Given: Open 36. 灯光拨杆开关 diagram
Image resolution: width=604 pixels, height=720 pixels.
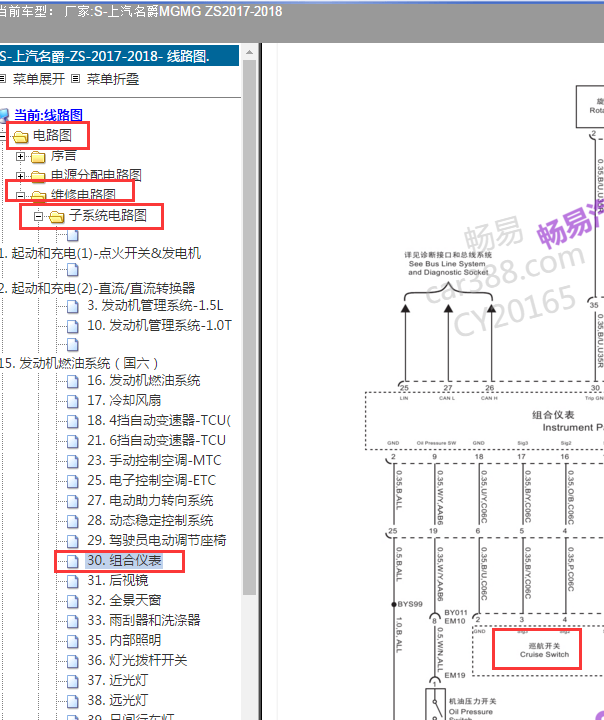Looking at the screenshot, I should (137, 661).
